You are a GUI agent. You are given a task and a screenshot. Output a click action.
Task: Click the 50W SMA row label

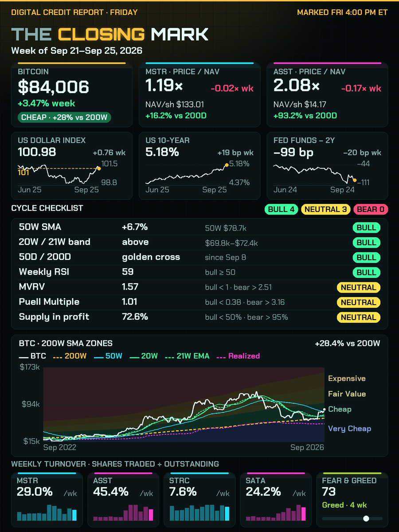pyautogui.click(x=40, y=227)
